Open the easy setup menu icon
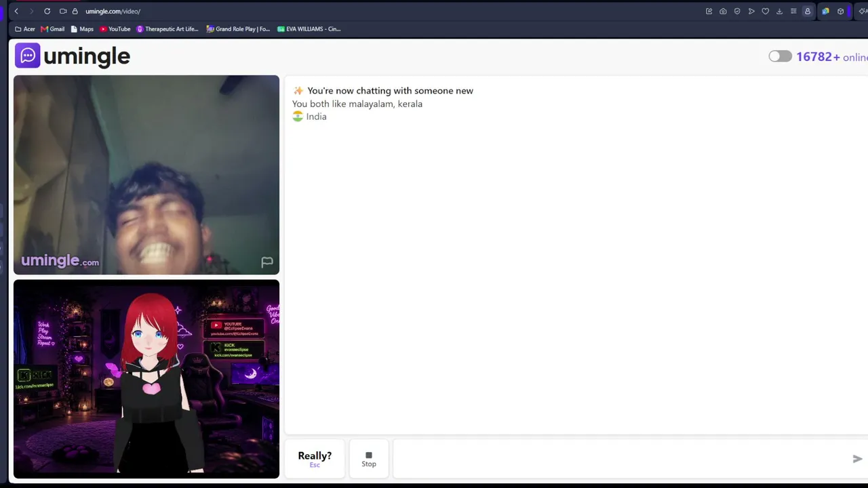Screen dimensions: 868x488 coord(793,11)
